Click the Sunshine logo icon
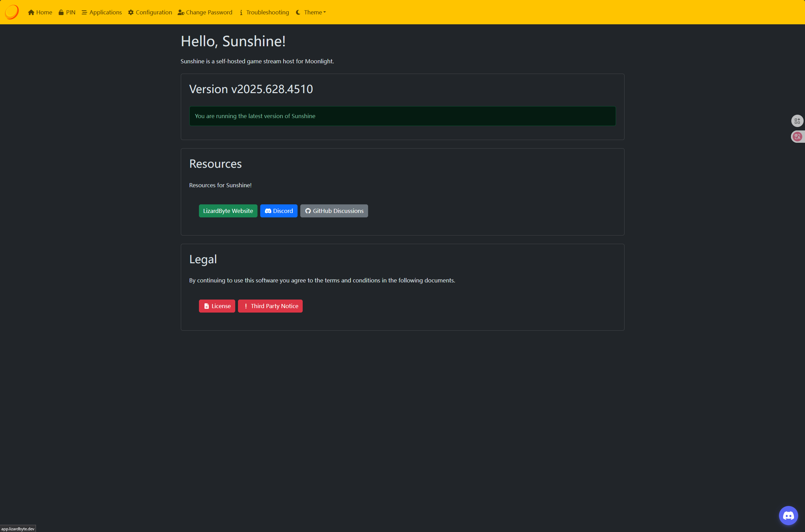 click(x=12, y=12)
